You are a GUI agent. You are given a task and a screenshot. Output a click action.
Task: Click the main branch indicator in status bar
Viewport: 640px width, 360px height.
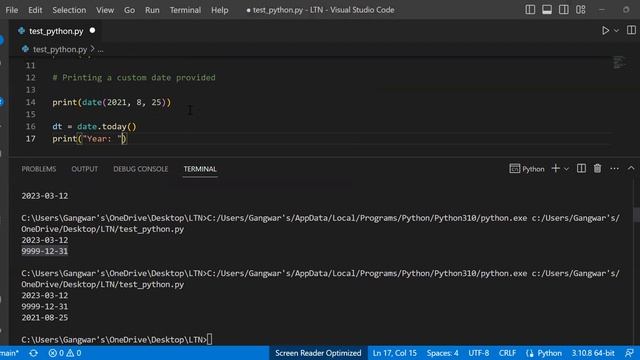9,353
